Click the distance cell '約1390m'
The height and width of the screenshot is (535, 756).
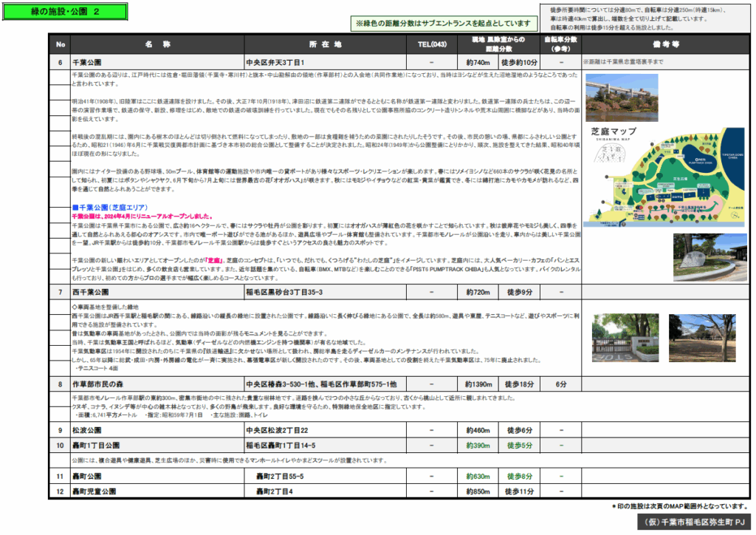[x=478, y=384]
